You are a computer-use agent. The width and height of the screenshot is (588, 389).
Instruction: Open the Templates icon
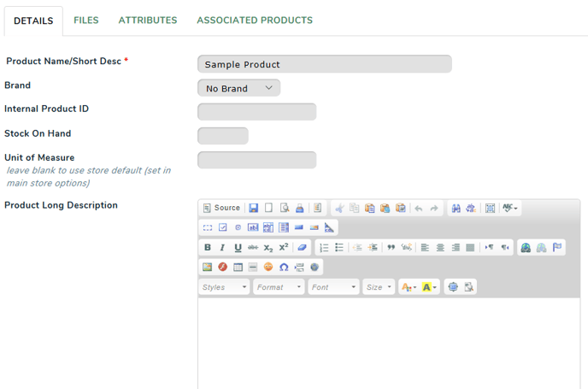[x=317, y=208]
